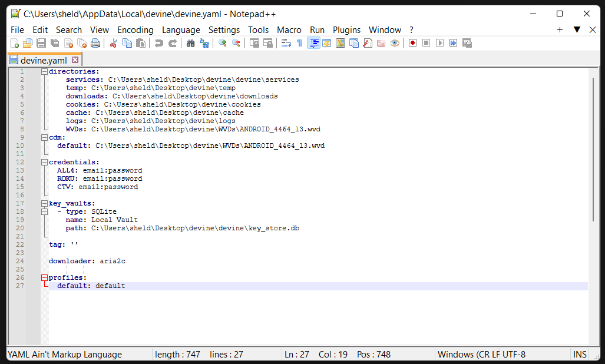Open the File menu
Image resolution: width=605 pixels, height=364 pixels.
pos(17,29)
